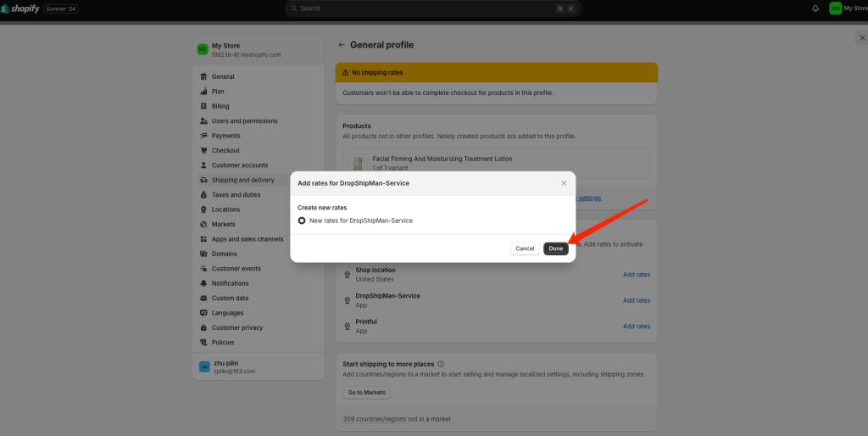
Task: Focus the top Search field
Action: (x=433, y=8)
